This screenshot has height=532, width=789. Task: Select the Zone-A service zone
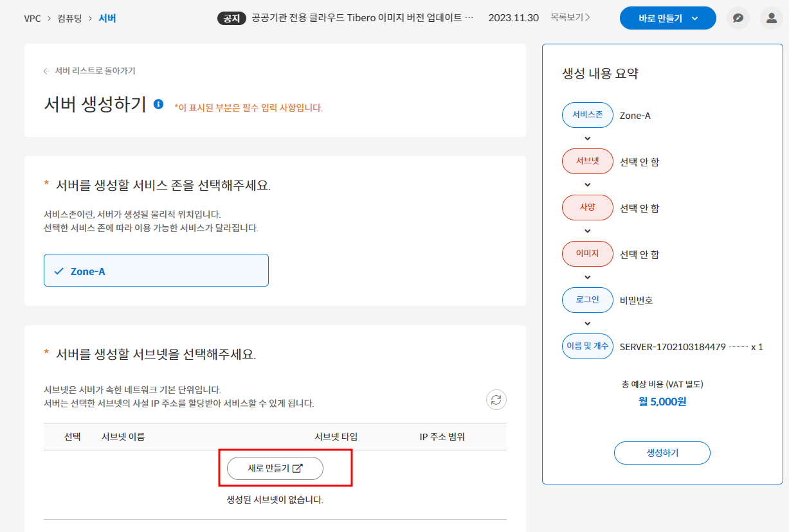(156, 270)
